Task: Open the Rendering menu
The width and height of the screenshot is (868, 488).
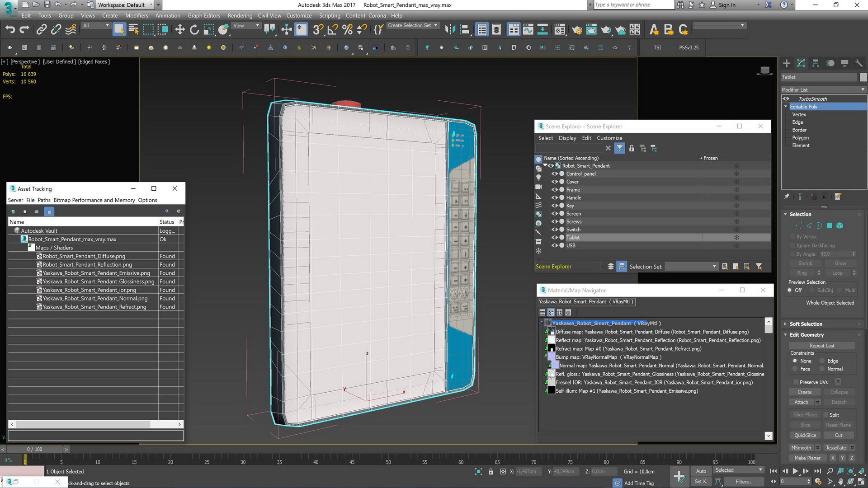Action: 240,15
